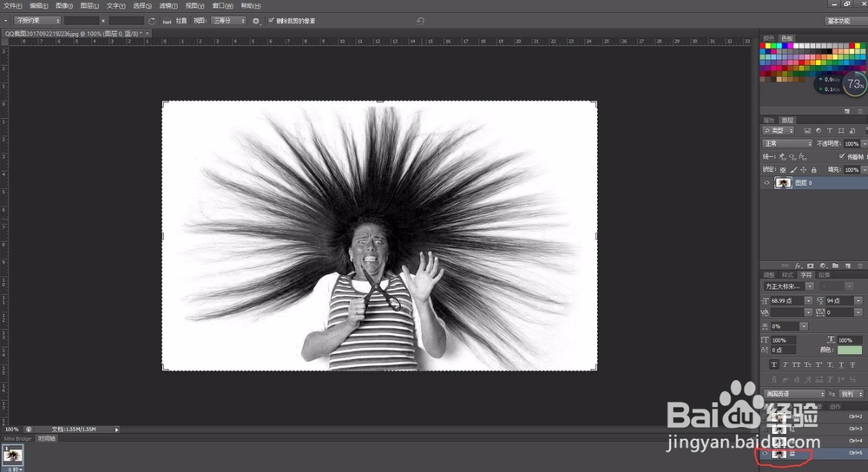Click the crop width input field
Image resolution: width=868 pixels, height=472 pixels.
tap(82, 21)
